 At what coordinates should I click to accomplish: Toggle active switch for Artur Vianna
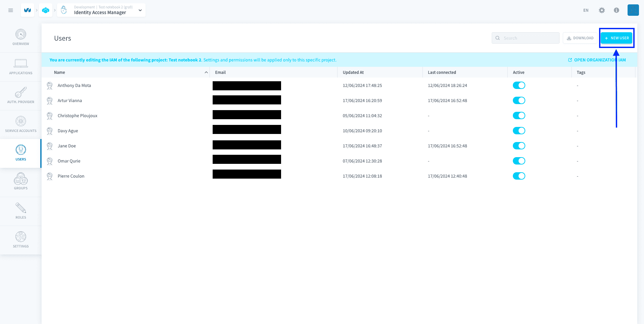[519, 100]
